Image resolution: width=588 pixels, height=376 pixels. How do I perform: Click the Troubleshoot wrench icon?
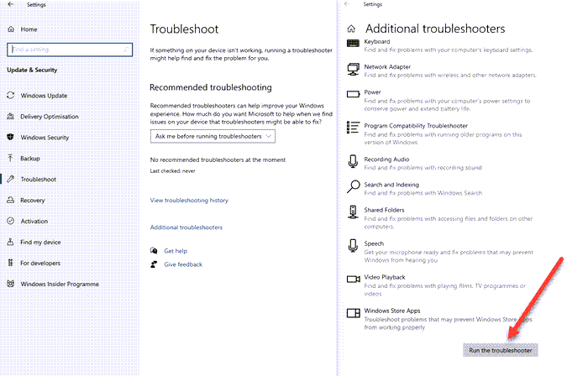10,179
